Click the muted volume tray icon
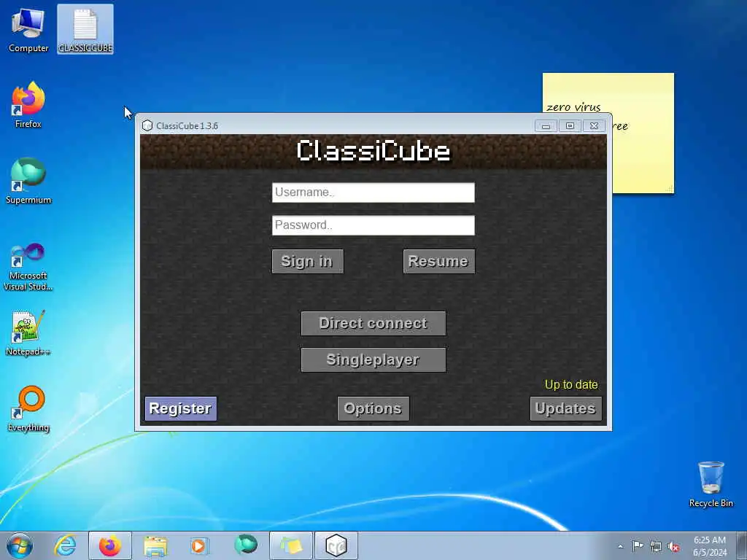 [x=673, y=547]
